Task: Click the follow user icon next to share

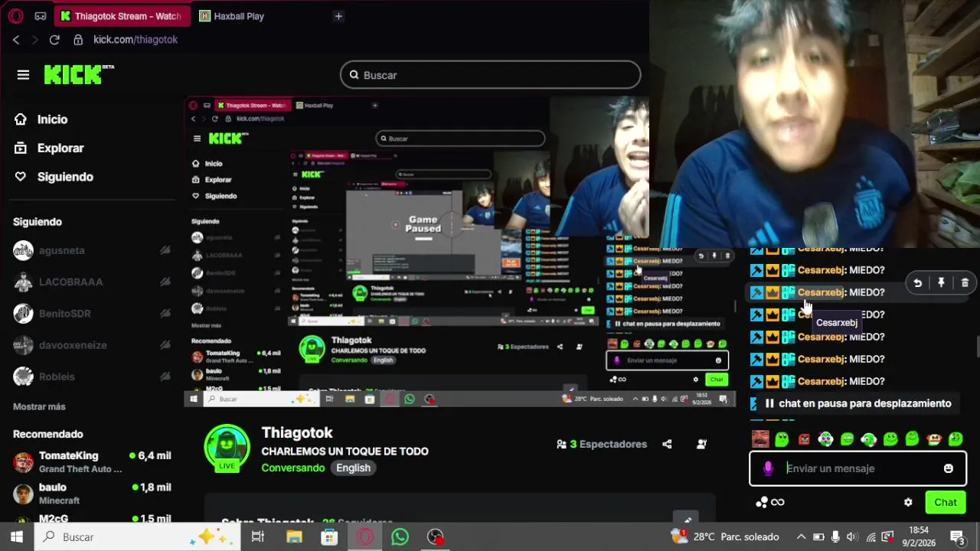Action: click(701, 444)
